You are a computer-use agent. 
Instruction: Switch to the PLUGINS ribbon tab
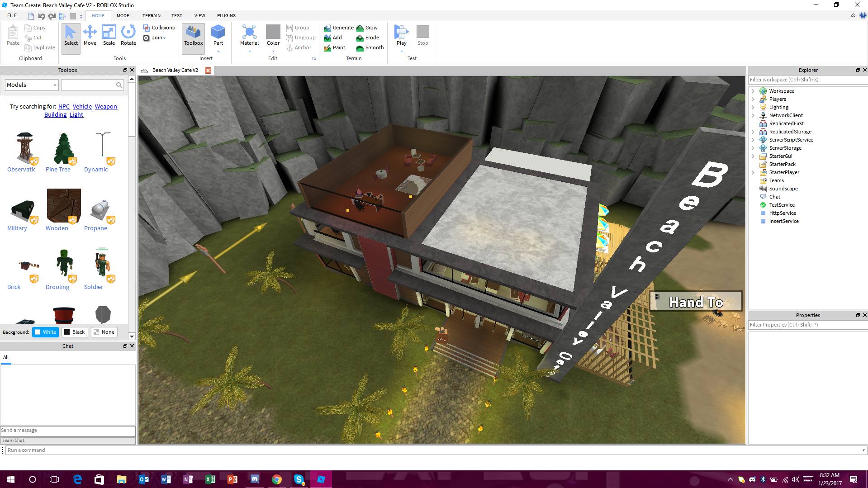coord(226,15)
